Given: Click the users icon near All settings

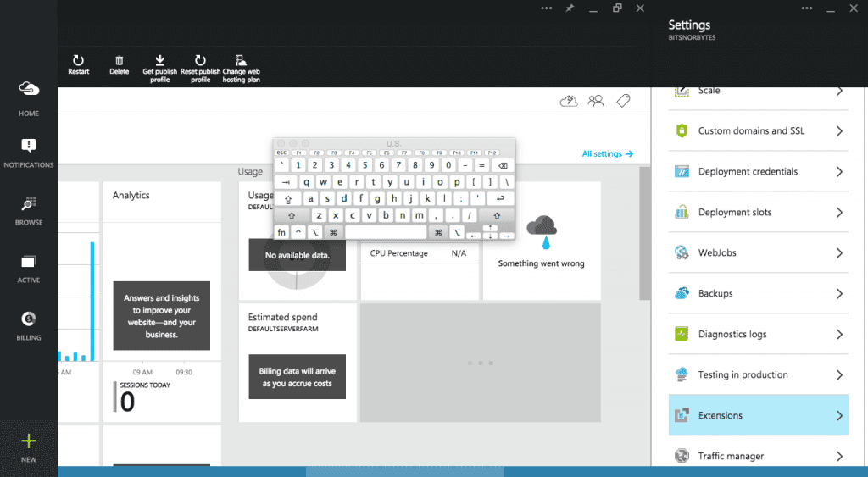Looking at the screenshot, I should (x=596, y=101).
